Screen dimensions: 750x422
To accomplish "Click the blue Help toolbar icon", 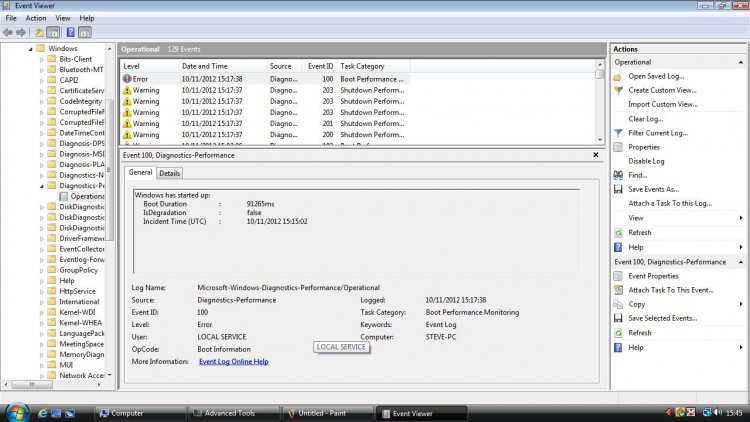I will click(x=70, y=33).
